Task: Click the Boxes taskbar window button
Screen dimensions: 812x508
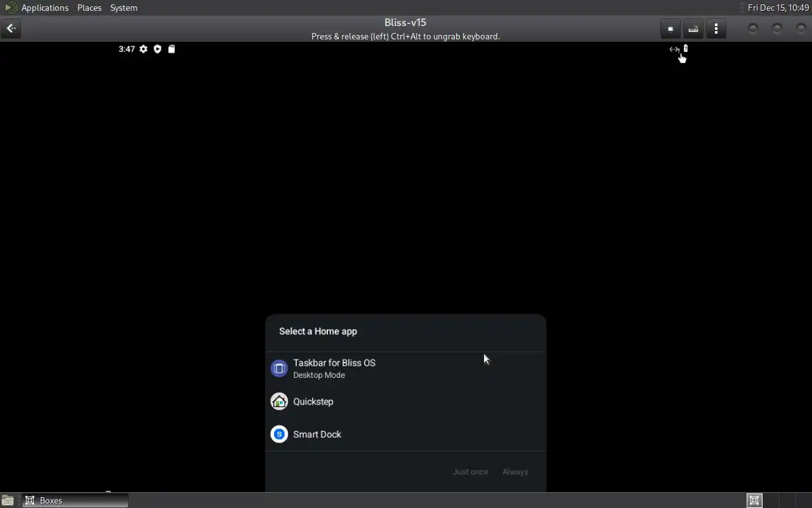Action: point(75,500)
